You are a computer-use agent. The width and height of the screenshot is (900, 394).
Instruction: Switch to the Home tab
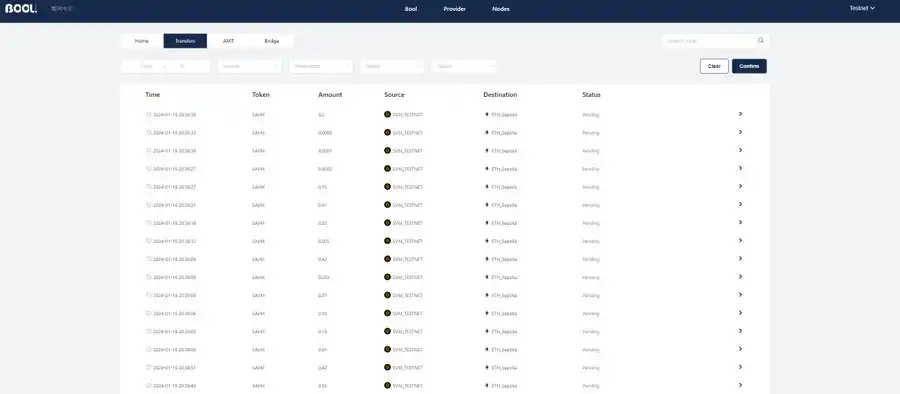pyautogui.click(x=142, y=41)
